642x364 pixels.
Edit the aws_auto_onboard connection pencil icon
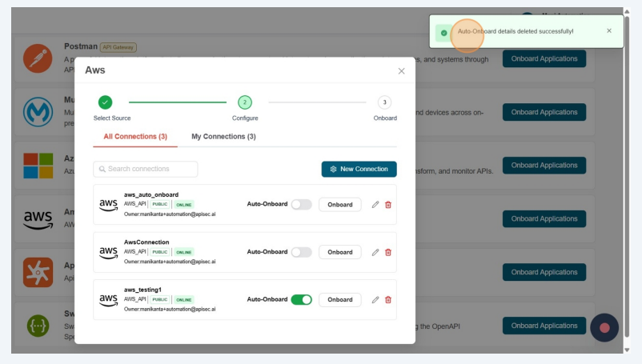point(375,205)
